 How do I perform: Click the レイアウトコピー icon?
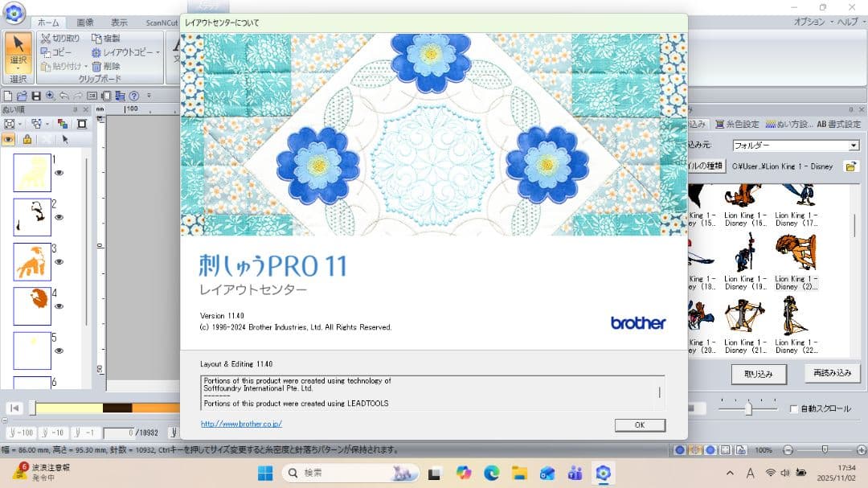(96, 53)
